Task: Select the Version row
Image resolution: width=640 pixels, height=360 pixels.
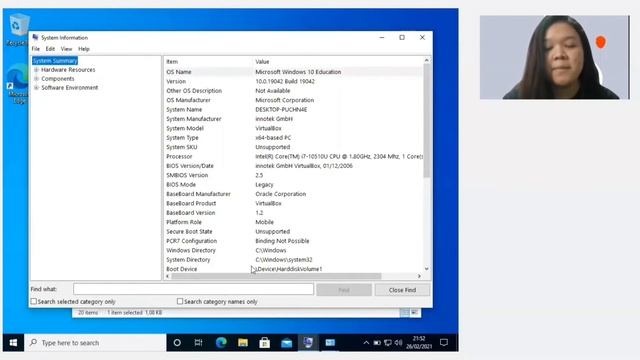Action: coord(293,81)
